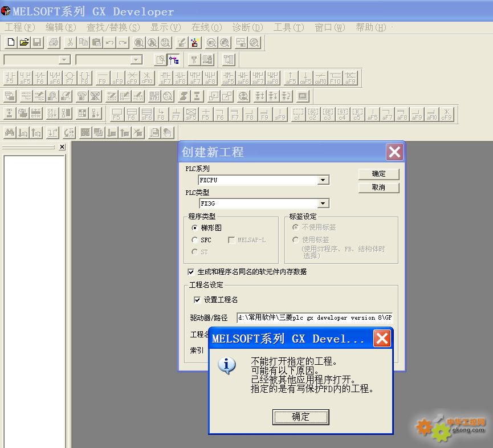Screen dimensions: 493x448
Task: Open an existing project via the folder icon
Action: [24, 42]
